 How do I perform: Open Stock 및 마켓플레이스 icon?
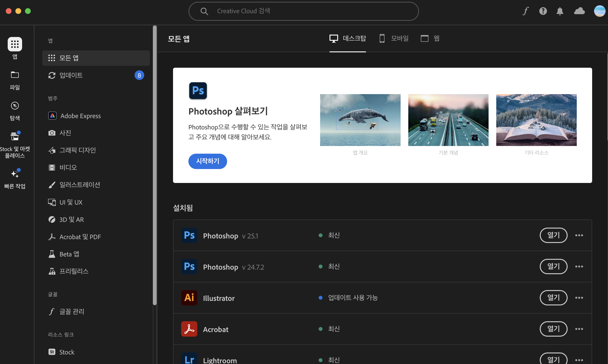pyautogui.click(x=15, y=136)
